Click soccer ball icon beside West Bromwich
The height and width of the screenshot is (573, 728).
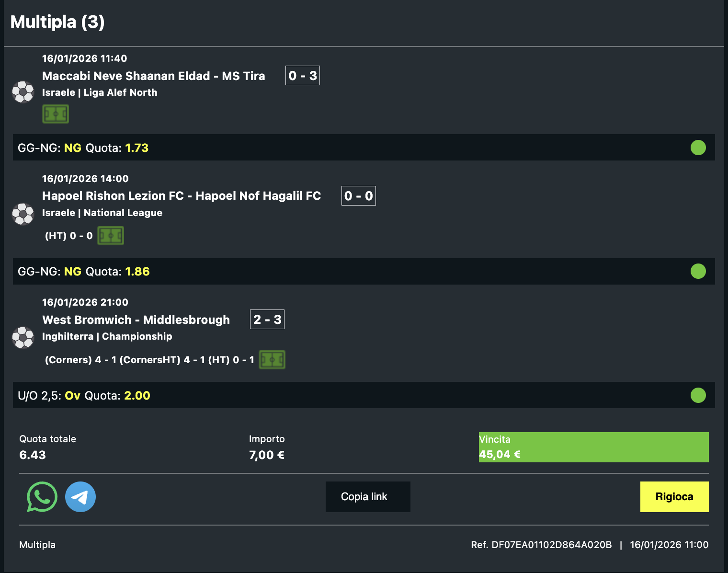click(x=23, y=338)
